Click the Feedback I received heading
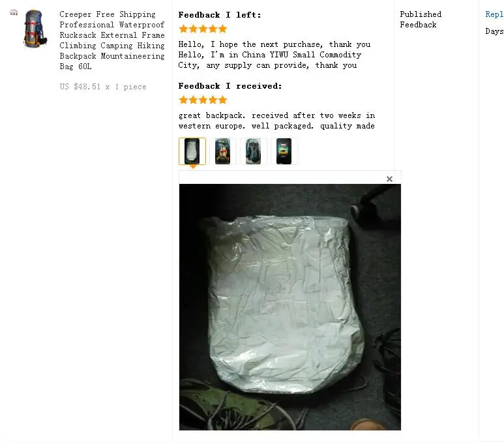 pos(230,86)
